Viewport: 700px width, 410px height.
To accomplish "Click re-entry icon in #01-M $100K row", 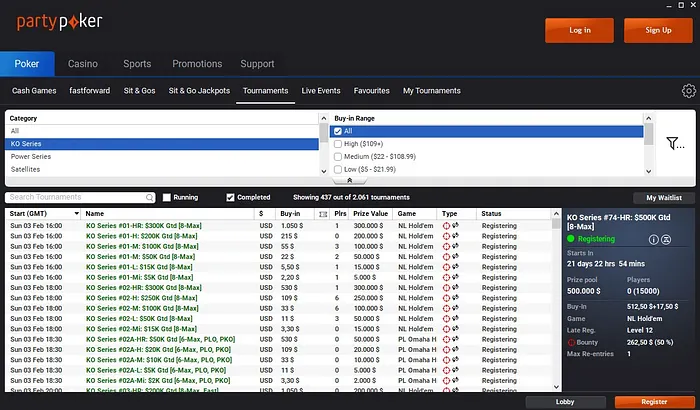I will click(x=455, y=246).
